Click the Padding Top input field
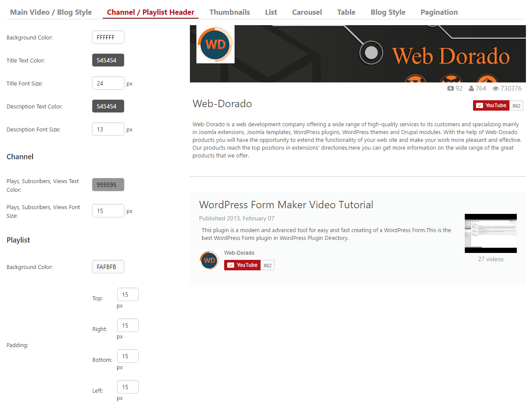This screenshot has height=410, width=532. [x=128, y=295]
